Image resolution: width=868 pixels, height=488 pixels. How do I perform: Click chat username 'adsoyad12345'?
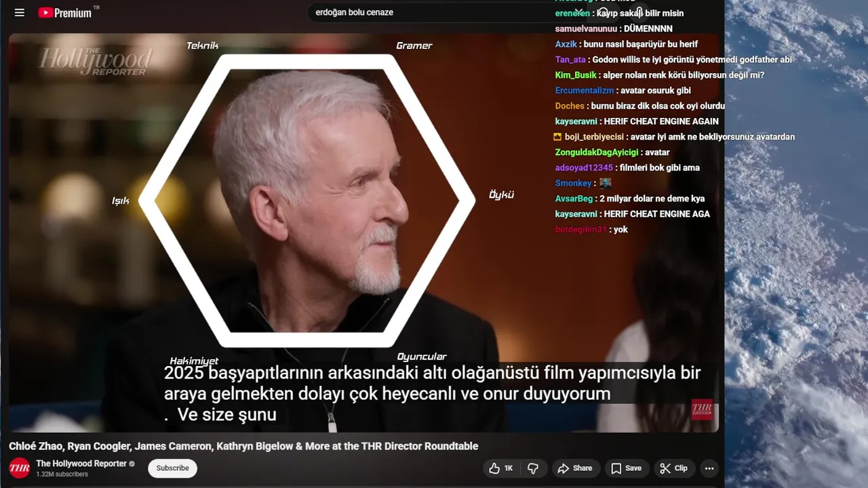click(x=584, y=167)
